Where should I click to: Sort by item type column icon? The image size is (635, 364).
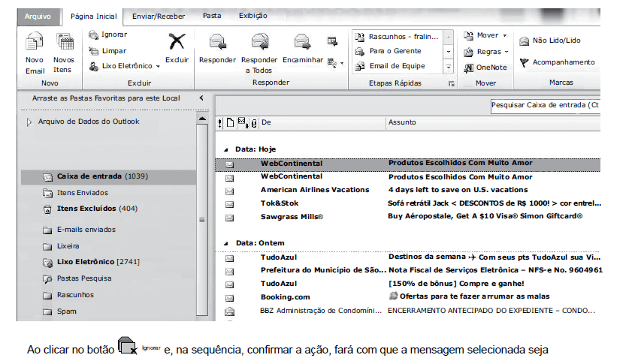[x=231, y=123]
